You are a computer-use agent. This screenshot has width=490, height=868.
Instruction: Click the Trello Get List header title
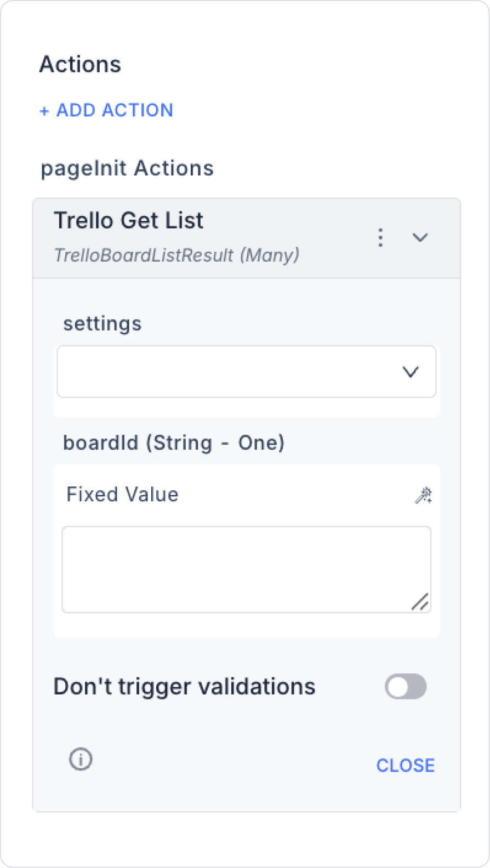tap(128, 220)
